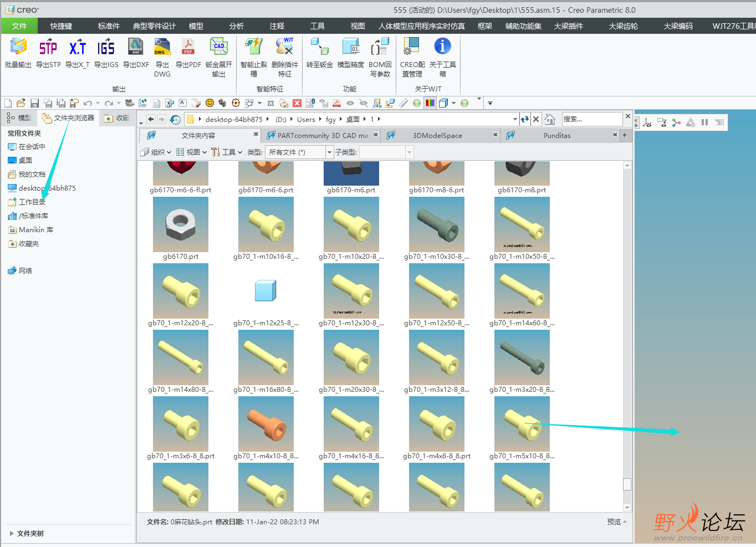Open the undo history dropdown arrow
The width and height of the screenshot is (756, 547).
98,103
